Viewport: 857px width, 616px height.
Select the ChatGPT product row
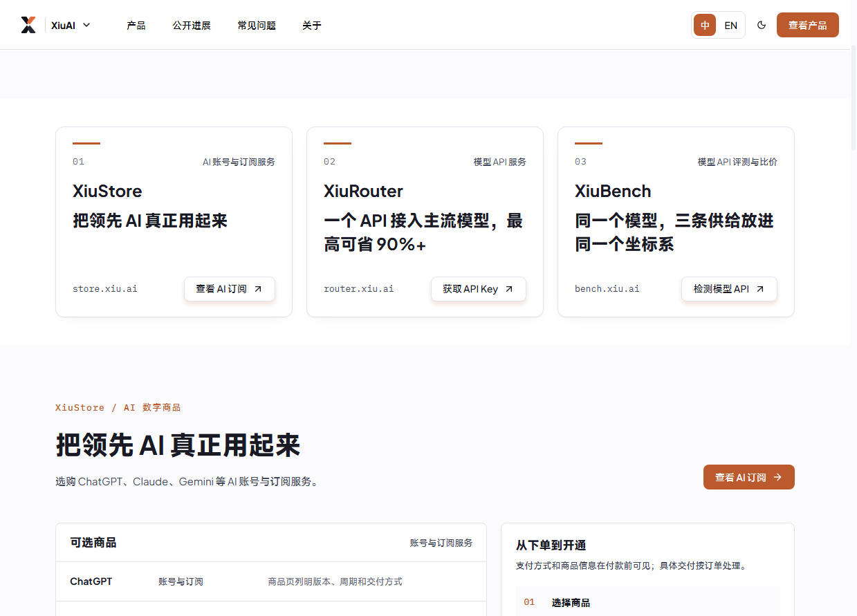click(271, 581)
